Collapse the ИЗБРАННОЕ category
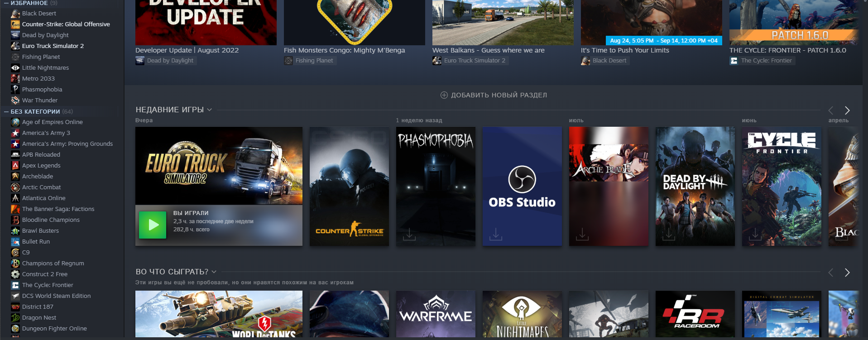The height and width of the screenshot is (340, 868). coord(6,3)
